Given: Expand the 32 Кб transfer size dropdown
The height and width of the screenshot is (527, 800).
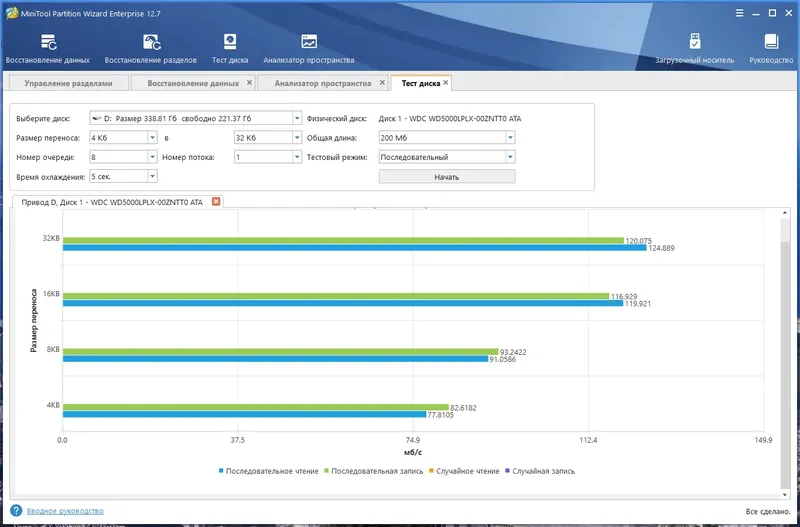Looking at the screenshot, I should click(x=297, y=138).
